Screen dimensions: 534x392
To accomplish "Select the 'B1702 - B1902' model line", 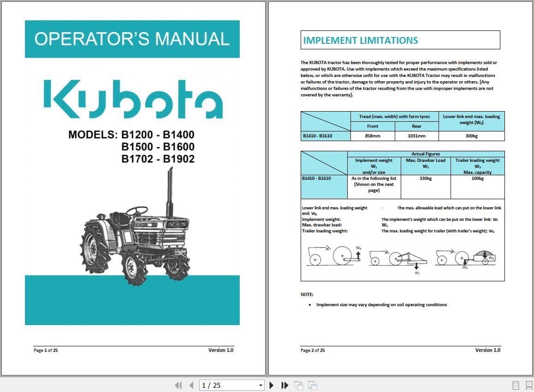I will (x=158, y=159).
